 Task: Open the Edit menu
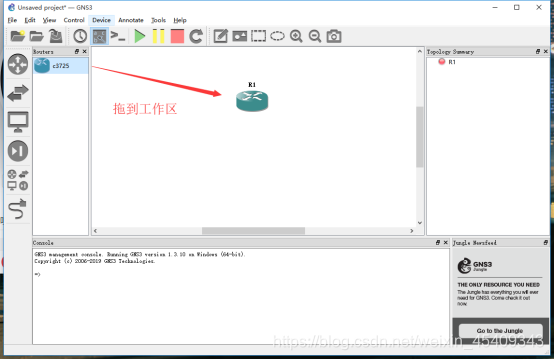(30, 20)
